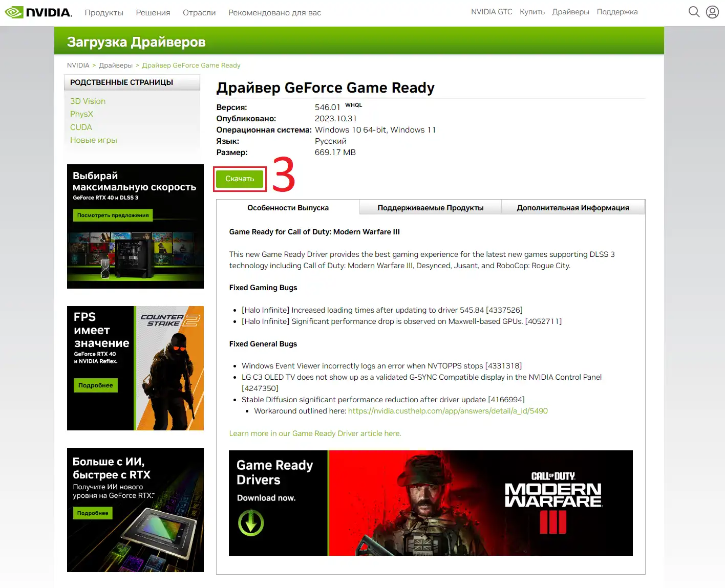The width and height of the screenshot is (725, 588).
Task: Click the WHQL label
Action: coord(353,105)
